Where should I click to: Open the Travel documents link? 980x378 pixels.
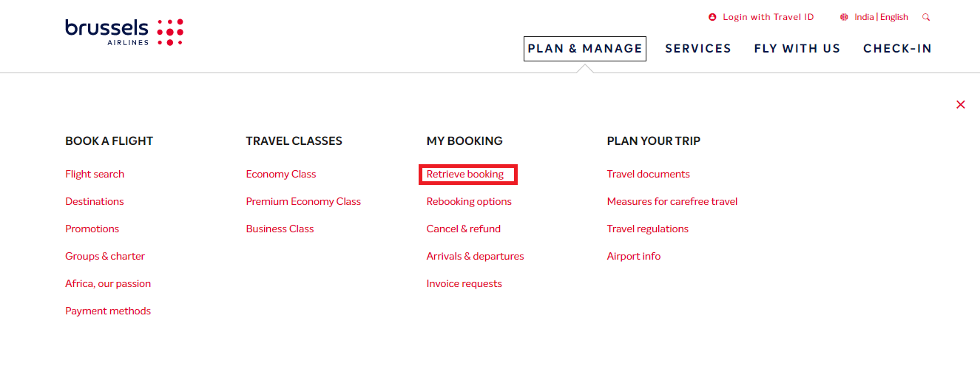point(649,175)
